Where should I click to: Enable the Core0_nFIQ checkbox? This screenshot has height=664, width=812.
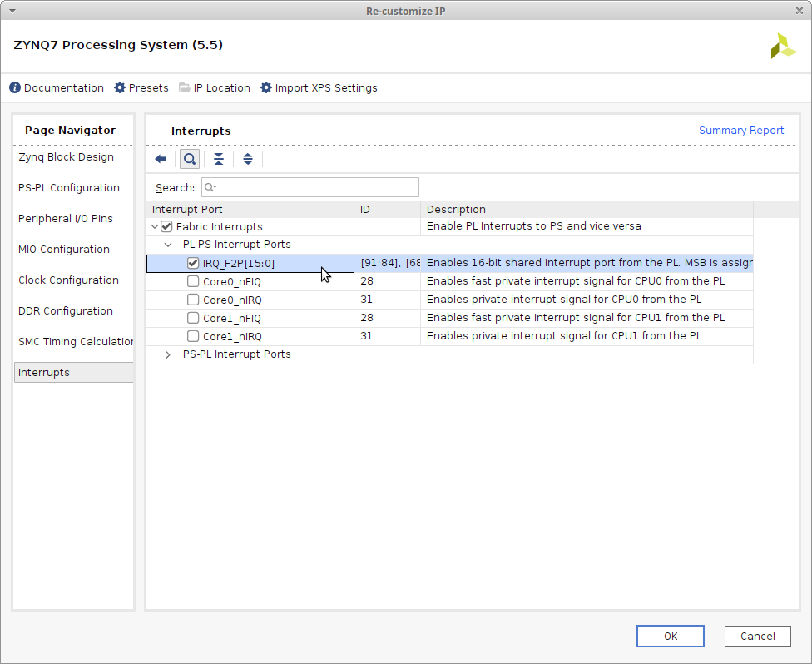click(193, 281)
